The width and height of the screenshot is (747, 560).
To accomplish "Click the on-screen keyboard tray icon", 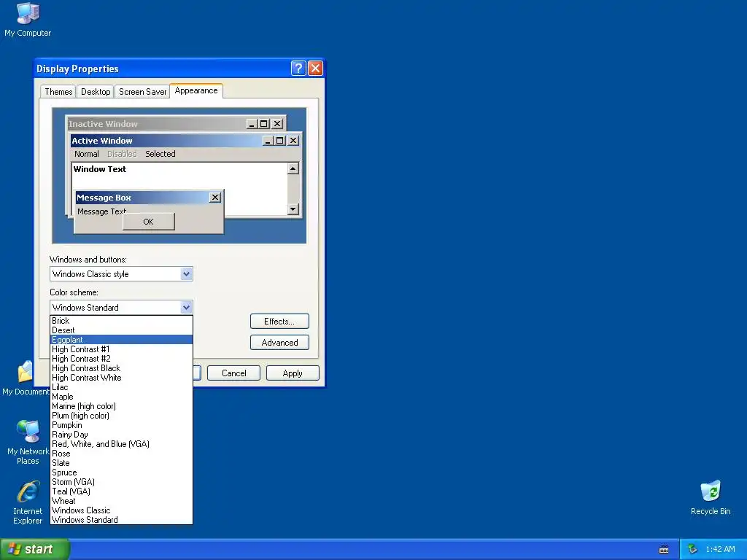I will (x=664, y=550).
